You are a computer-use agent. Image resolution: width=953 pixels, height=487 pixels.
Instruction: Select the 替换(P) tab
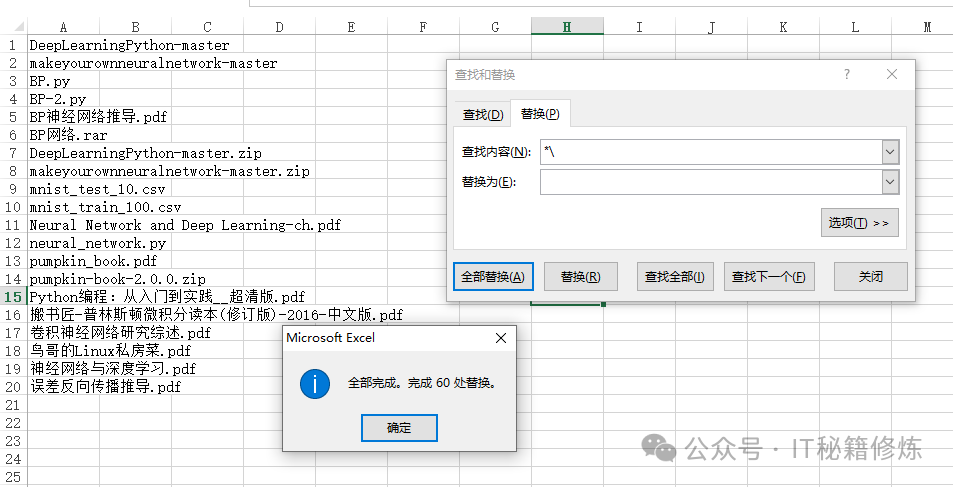(539, 114)
